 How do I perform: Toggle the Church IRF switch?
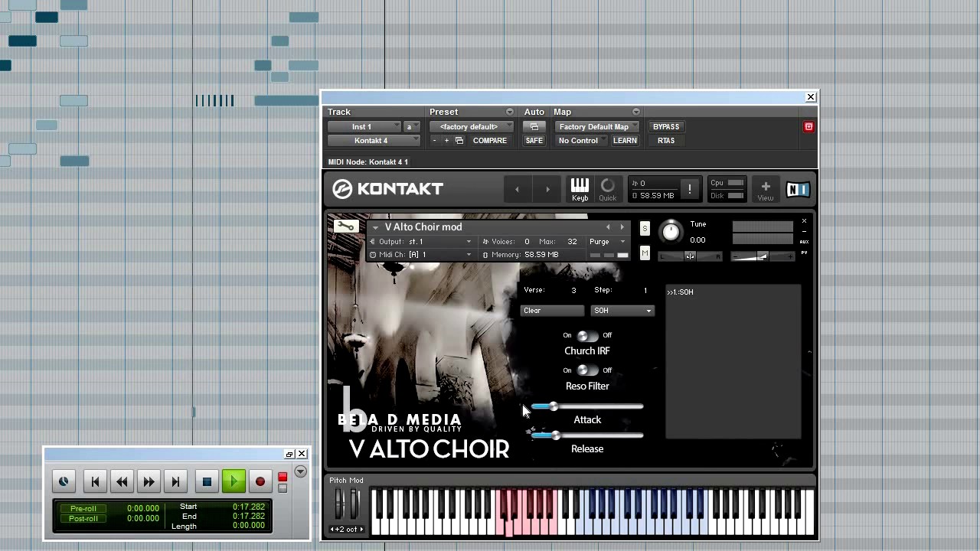tap(587, 336)
